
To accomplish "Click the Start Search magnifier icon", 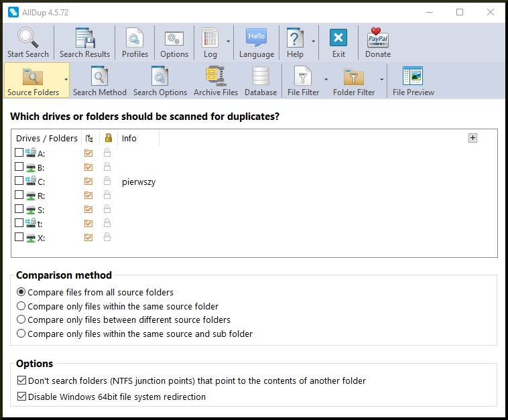I will pyautogui.click(x=27, y=38).
